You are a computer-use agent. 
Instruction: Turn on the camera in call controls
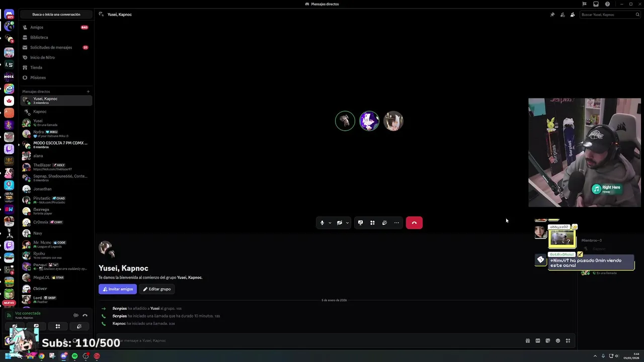[340, 223]
